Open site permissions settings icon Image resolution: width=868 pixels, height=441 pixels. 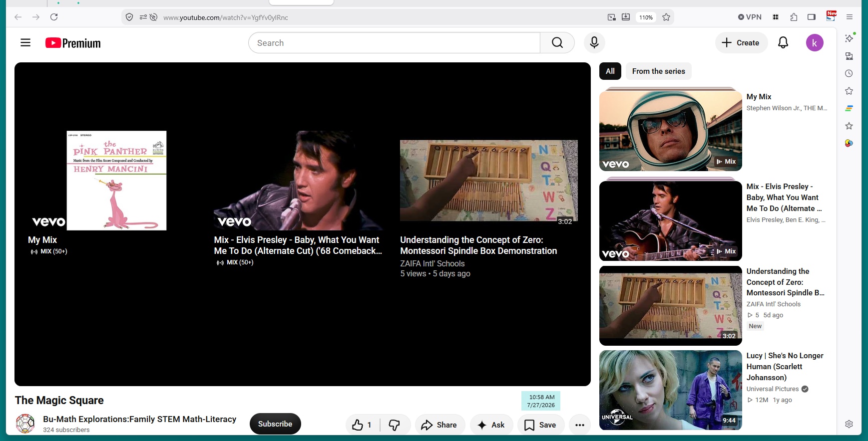143,17
